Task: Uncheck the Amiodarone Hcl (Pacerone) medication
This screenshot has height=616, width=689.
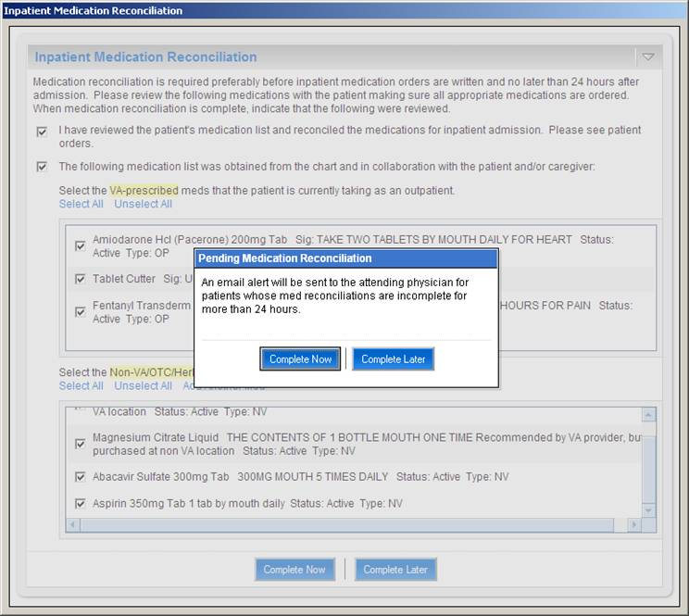Action: 81,245
